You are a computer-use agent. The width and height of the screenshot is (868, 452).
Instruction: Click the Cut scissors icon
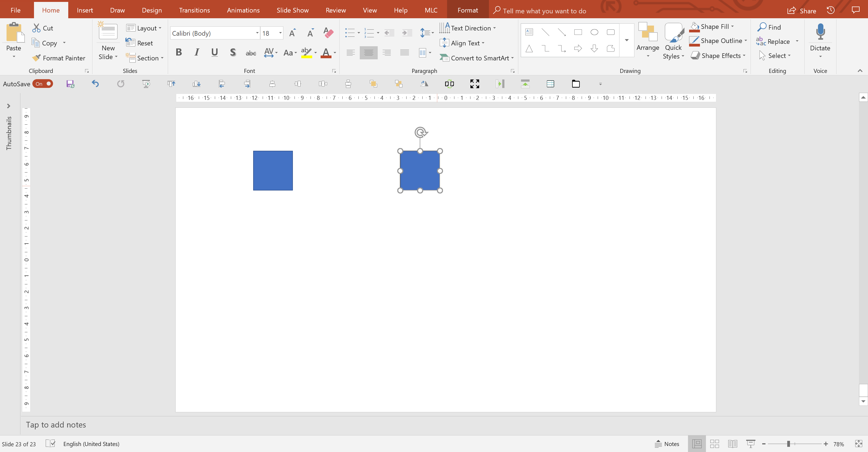[x=36, y=28]
